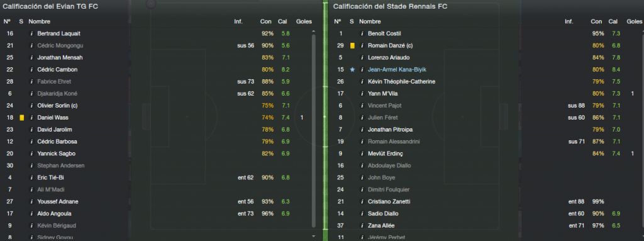
Task: Click info icon next to Daniel Wass
Action: [31, 118]
